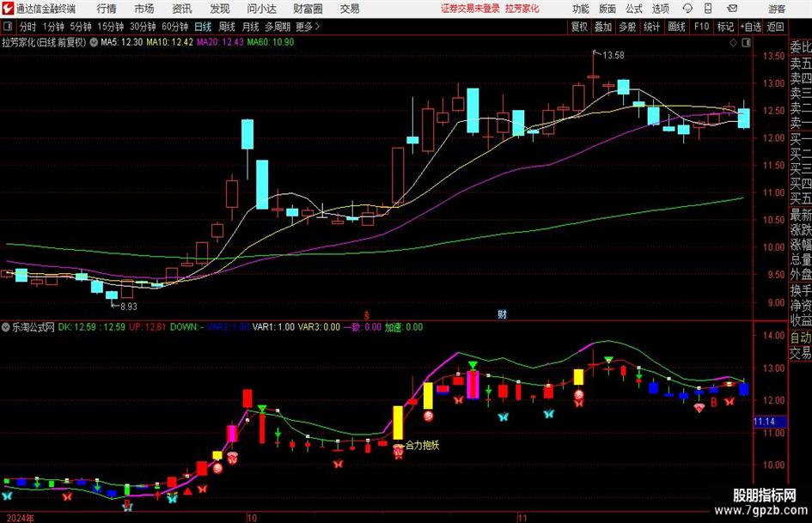This screenshot has width=812, height=523.
Task: Click the 叠加 overlay button
Action: click(x=603, y=27)
